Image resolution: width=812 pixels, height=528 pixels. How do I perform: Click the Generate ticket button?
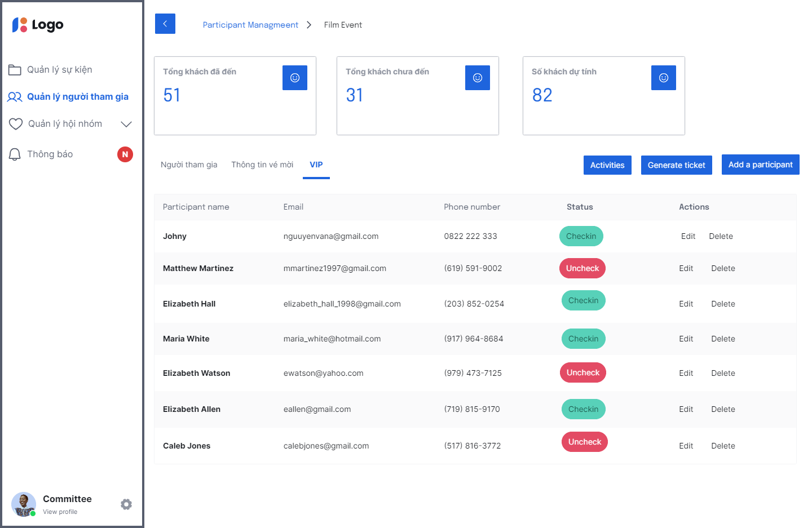coord(676,165)
